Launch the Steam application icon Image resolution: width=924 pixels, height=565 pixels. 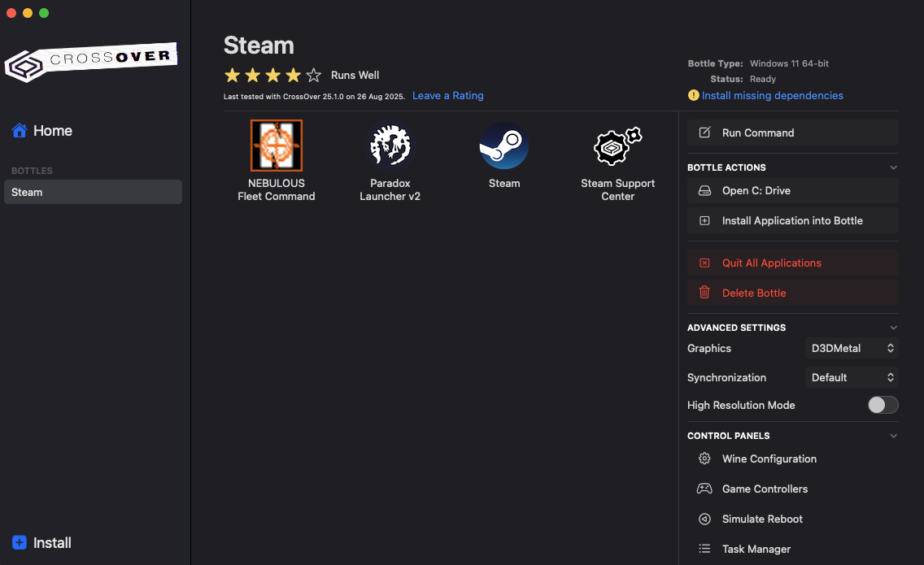coord(504,146)
